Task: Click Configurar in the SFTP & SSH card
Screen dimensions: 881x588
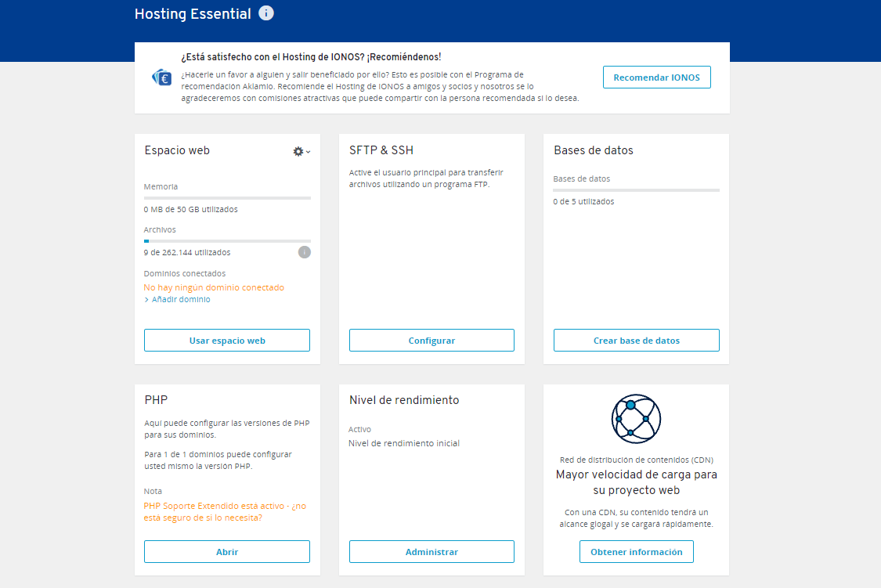Action: 431,341
